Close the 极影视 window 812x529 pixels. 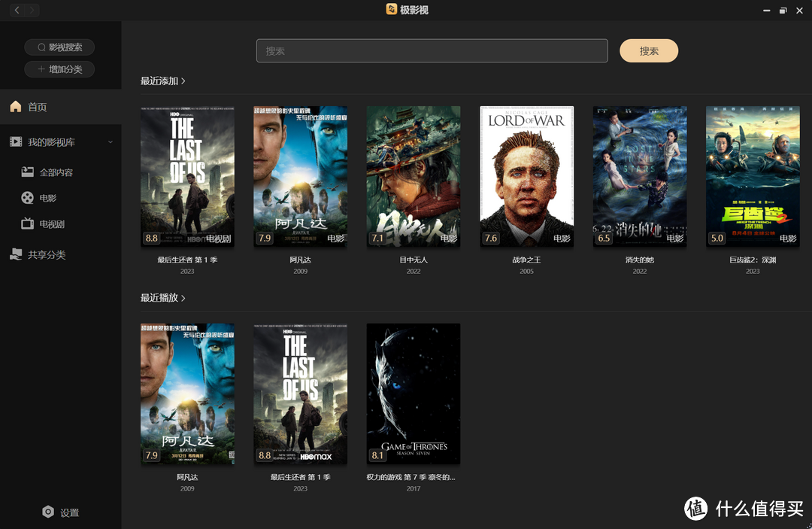[799, 11]
